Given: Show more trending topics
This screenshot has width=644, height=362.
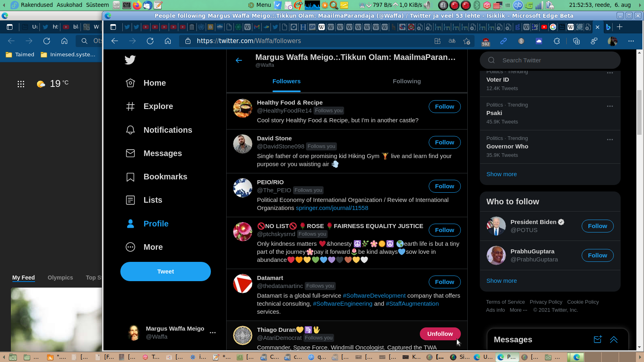Looking at the screenshot, I should pyautogui.click(x=502, y=174).
